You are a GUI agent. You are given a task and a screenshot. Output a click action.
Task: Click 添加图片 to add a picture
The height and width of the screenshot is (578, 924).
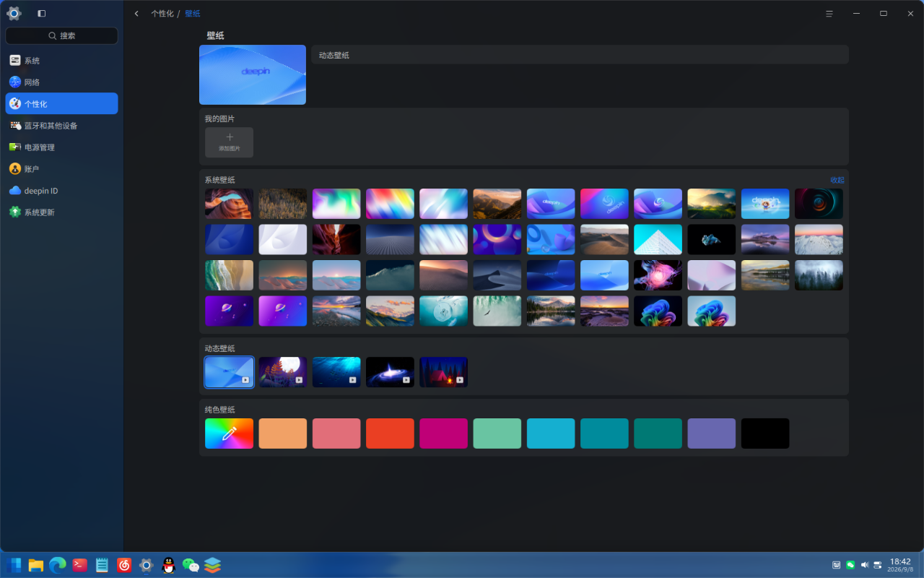pos(229,142)
